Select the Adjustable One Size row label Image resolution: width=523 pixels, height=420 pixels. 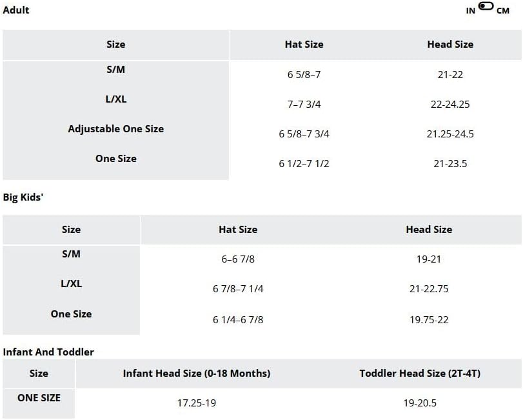[x=116, y=129]
